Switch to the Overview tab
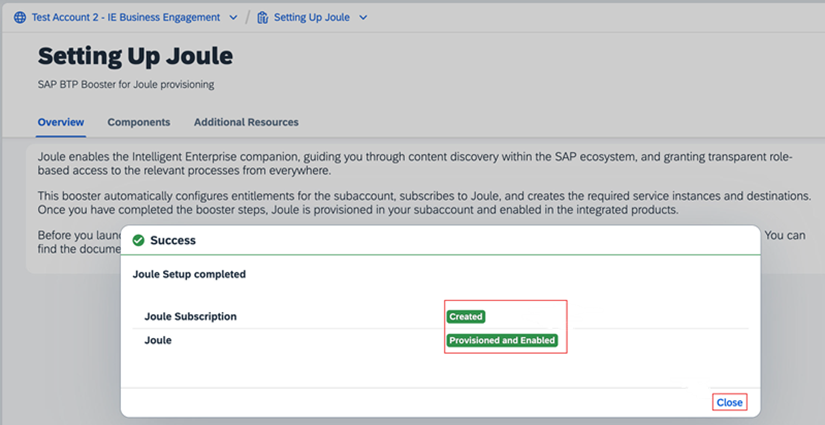Viewport: 825px width, 425px height. tap(61, 122)
